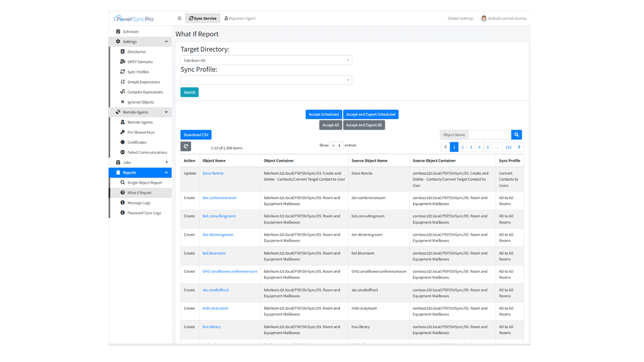This screenshot has width=644, height=362.
Task: Click the Failed Communications icon
Action: pyautogui.click(x=122, y=152)
